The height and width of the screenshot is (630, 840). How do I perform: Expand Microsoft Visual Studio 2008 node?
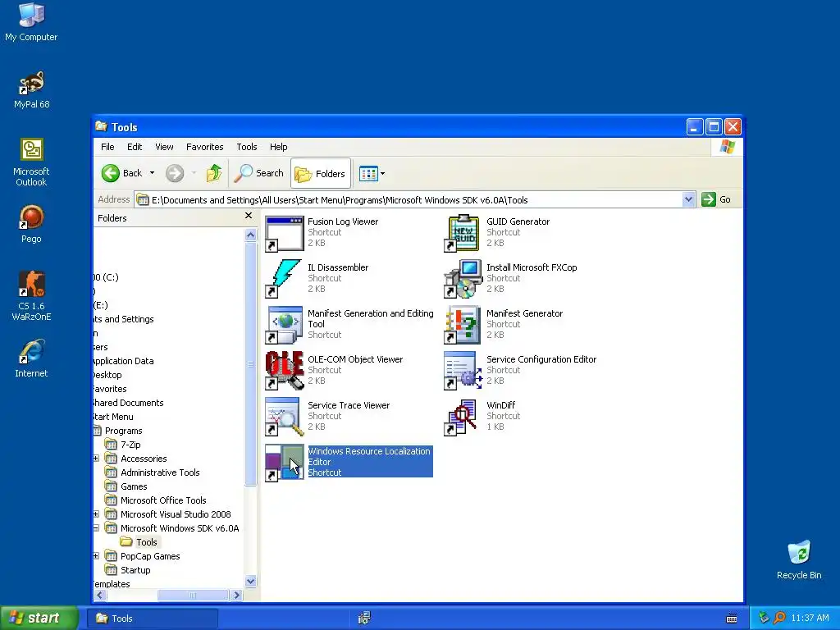(96, 514)
